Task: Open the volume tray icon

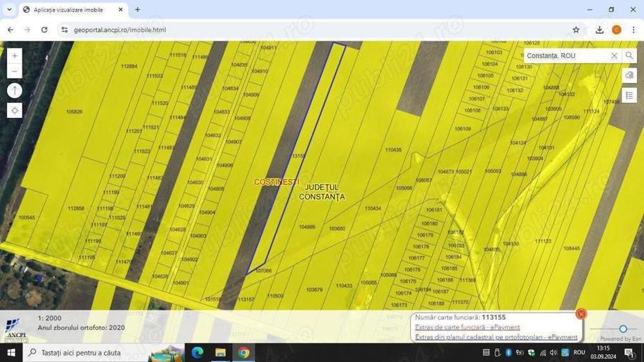Action: 553,353
